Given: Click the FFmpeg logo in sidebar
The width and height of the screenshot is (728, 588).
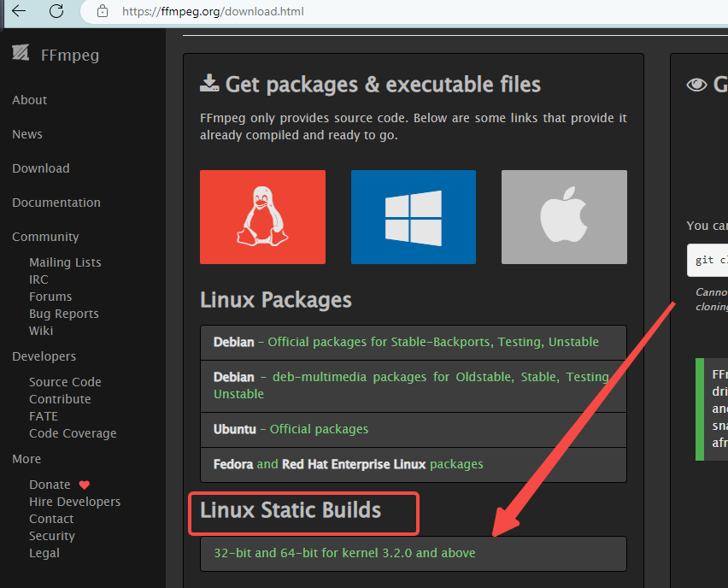Looking at the screenshot, I should coord(21,55).
